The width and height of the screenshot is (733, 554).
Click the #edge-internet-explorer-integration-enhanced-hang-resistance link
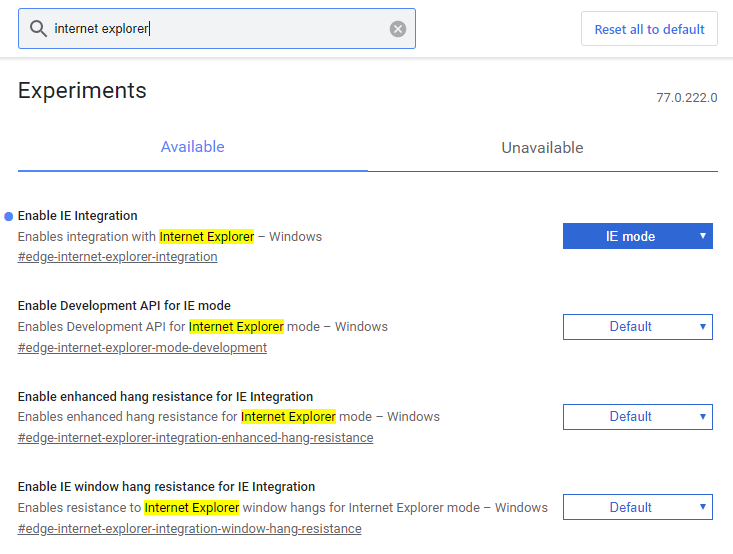(195, 438)
